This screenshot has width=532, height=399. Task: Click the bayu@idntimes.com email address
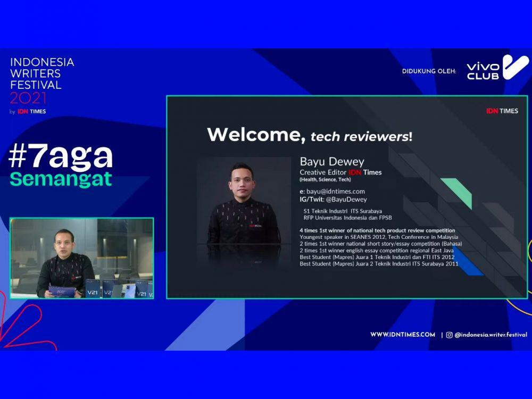point(336,192)
